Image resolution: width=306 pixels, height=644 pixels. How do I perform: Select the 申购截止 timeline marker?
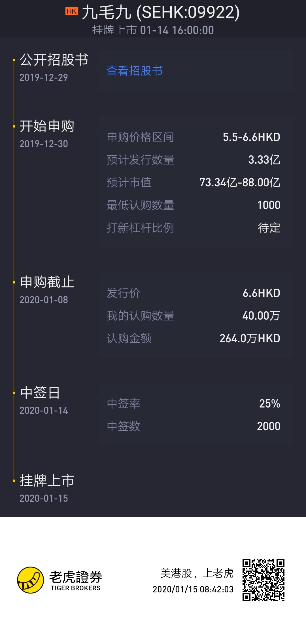[x=14, y=282]
